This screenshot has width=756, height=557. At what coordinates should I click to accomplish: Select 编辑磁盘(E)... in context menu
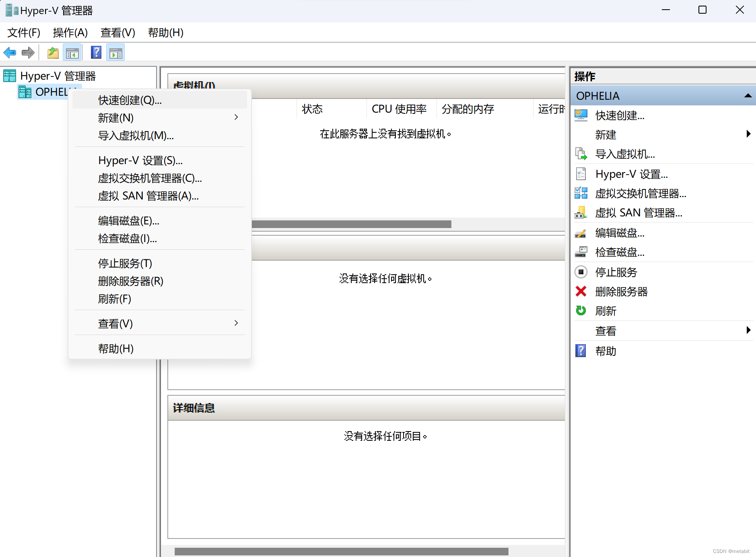[x=160, y=221]
